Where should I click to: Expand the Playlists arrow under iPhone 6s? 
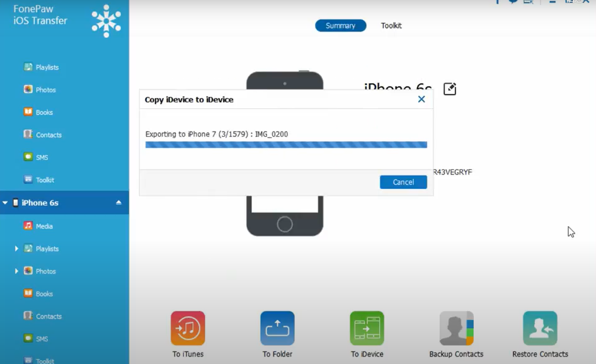tap(16, 249)
